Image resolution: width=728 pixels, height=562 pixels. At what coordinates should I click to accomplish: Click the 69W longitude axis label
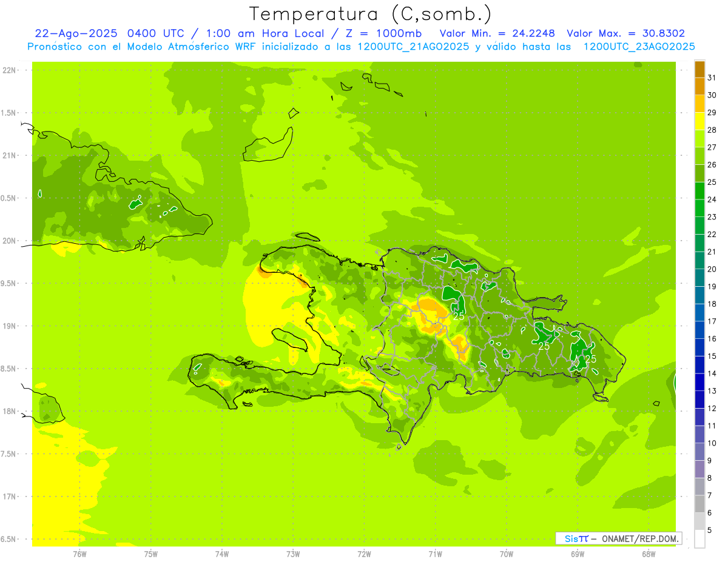click(x=578, y=554)
